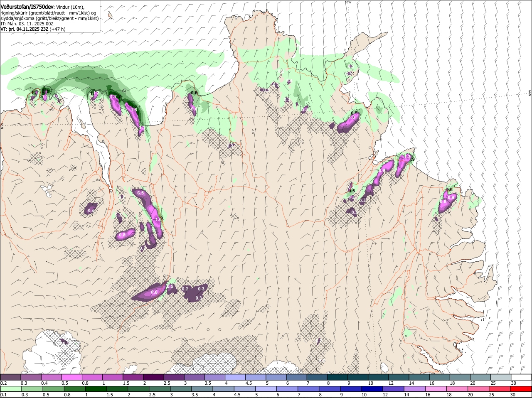Select the lower rain scale swatch labeled 6

click(287, 389)
